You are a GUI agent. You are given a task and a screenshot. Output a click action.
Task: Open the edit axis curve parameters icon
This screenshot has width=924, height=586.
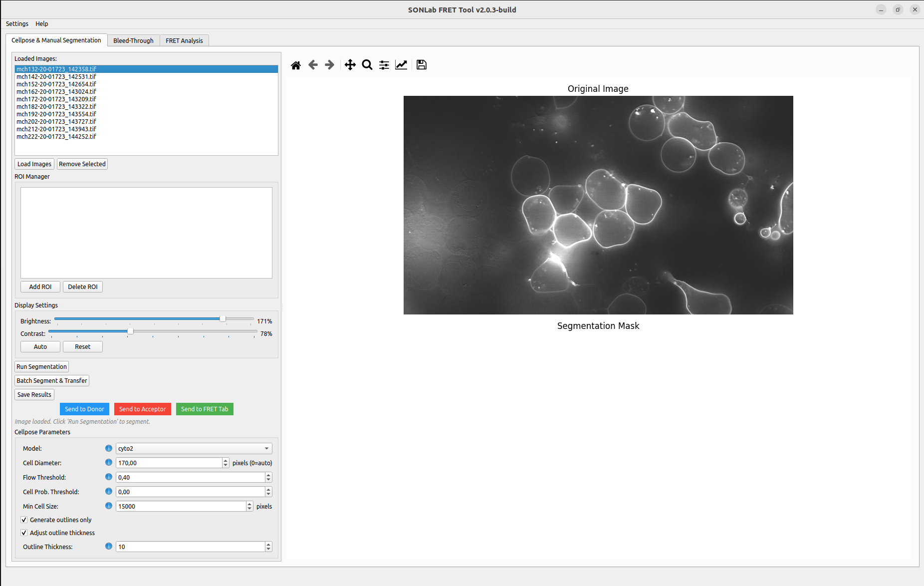coord(401,65)
